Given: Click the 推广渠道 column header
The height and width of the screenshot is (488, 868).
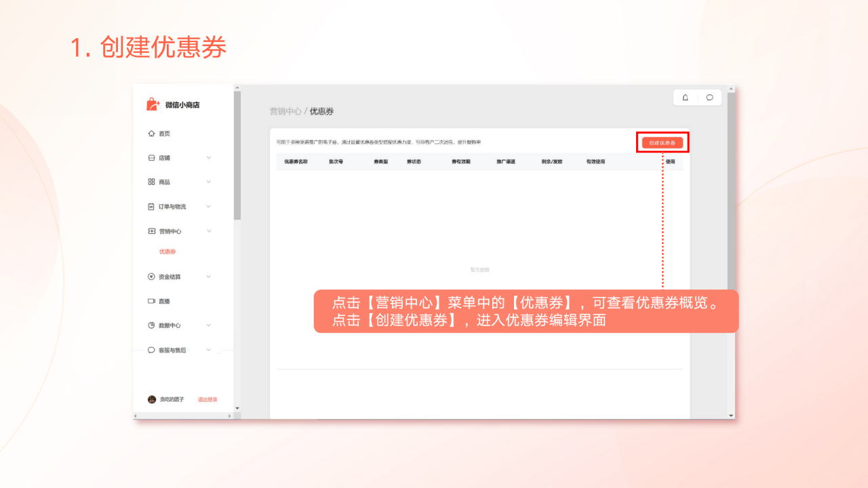Looking at the screenshot, I should 506,162.
